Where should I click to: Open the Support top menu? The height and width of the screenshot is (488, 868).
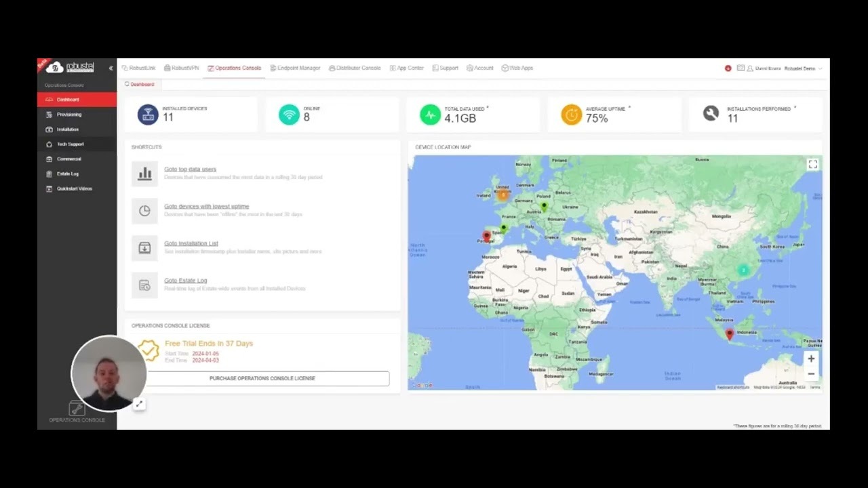[x=445, y=68]
